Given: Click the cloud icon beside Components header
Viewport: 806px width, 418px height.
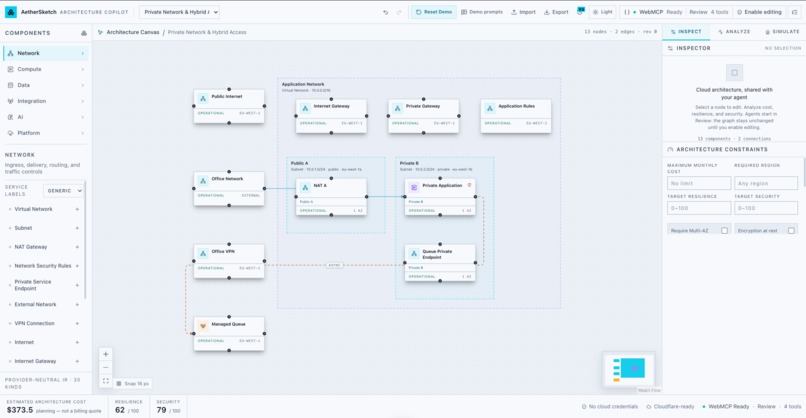Looking at the screenshot, I should pyautogui.click(x=84, y=33).
